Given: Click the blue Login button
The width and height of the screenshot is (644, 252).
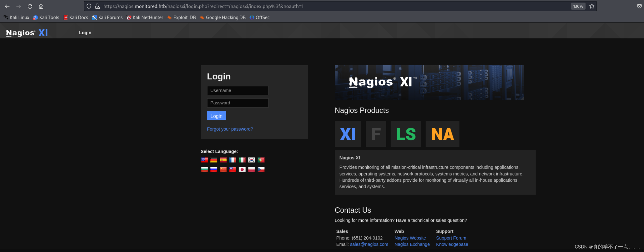Looking at the screenshot, I should [x=216, y=115].
